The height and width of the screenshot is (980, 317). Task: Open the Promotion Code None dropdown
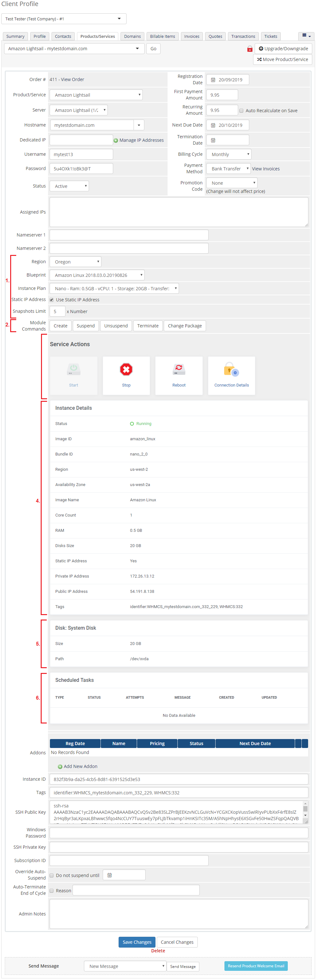232,183
